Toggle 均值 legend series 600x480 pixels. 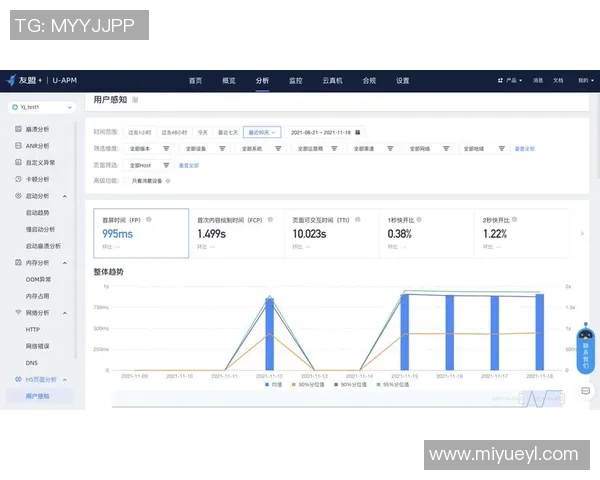click(x=273, y=384)
